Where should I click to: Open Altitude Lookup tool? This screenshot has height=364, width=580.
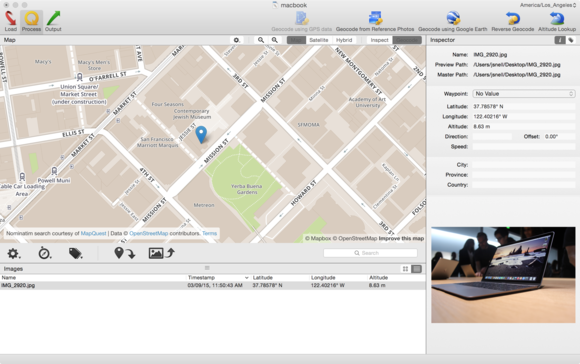click(x=557, y=21)
